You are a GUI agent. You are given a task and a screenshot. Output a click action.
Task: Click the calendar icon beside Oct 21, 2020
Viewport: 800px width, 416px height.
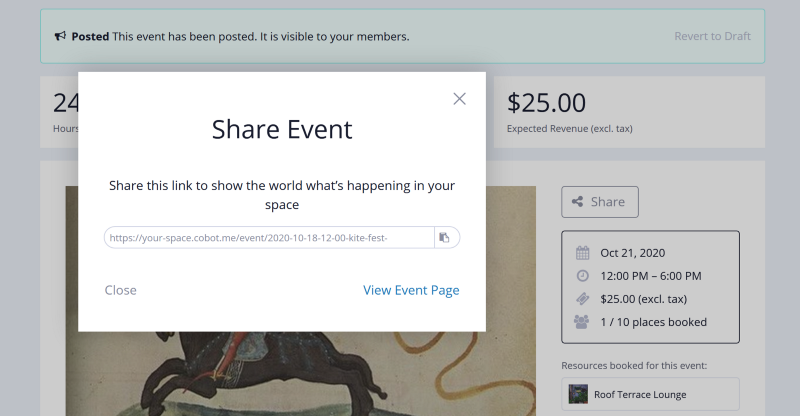coord(582,253)
